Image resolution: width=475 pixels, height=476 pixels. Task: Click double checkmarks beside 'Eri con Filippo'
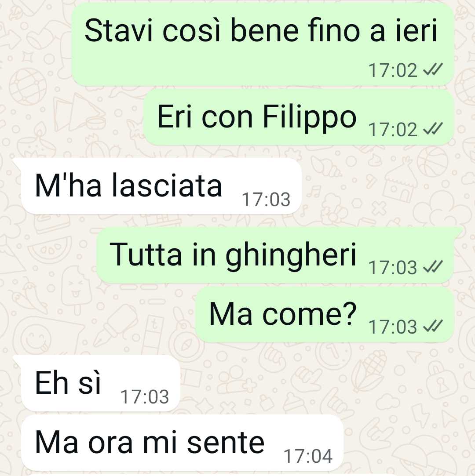[x=433, y=129]
